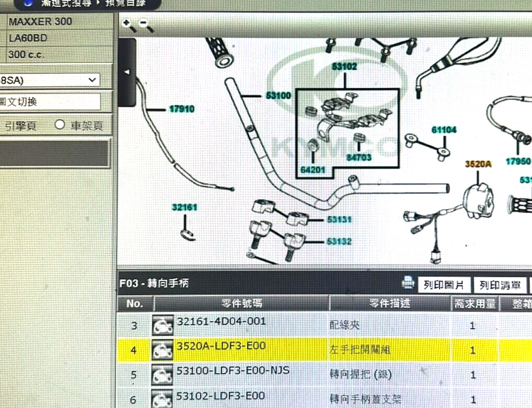Click the No. column header
This screenshot has width=532, height=408.
pyautogui.click(x=135, y=303)
